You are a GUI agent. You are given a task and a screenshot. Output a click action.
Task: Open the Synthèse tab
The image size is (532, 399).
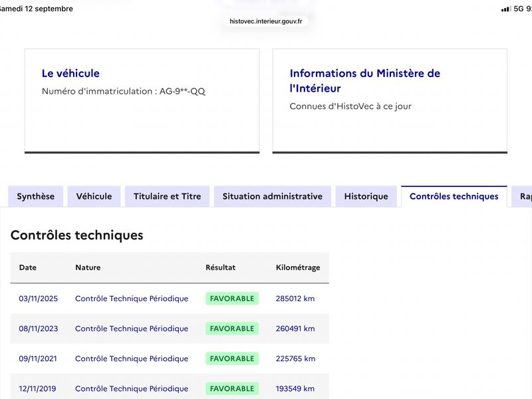click(x=36, y=196)
